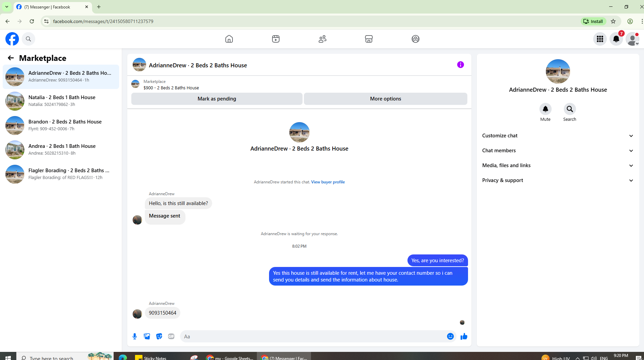Open the tab search dropdown

[7, 7]
